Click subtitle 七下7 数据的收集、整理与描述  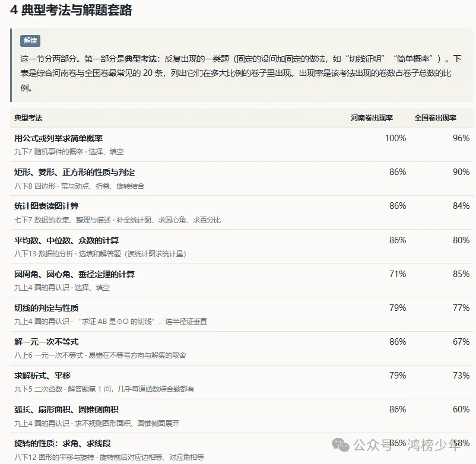coord(62,220)
